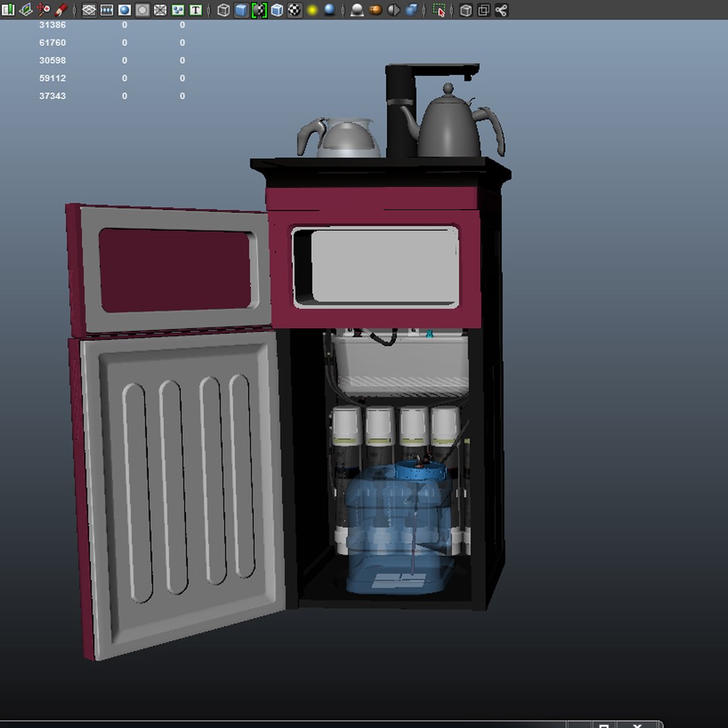Screen dimensions: 728x728
Task: Click the poly count value 31386
Action: 53,25
